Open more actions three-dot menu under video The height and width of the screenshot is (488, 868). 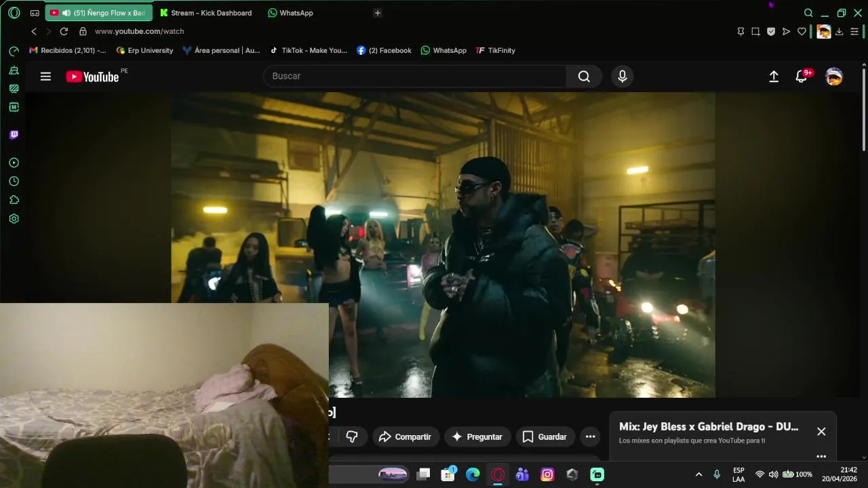pos(590,436)
